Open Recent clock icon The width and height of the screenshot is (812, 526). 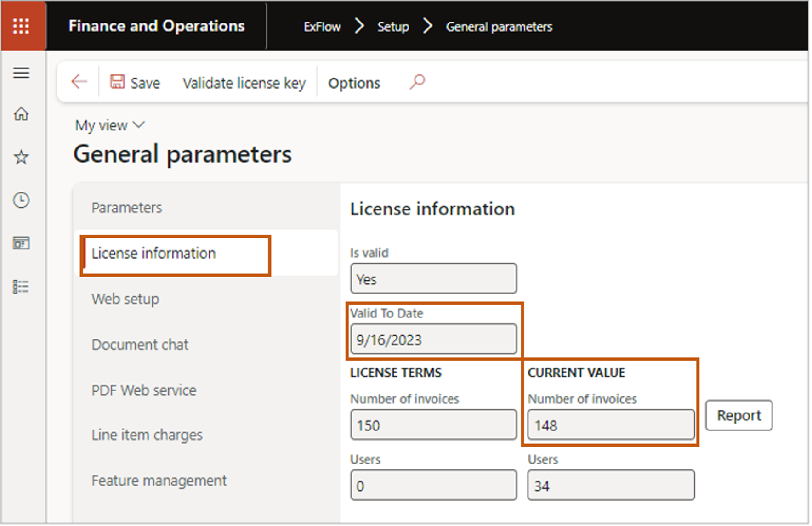pos(21,200)
